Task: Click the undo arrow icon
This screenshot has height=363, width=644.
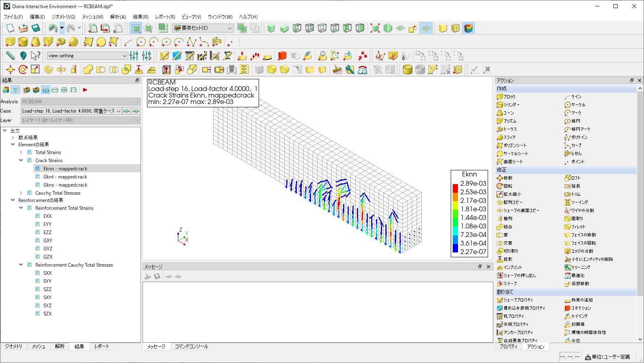Action: point(52,28)
